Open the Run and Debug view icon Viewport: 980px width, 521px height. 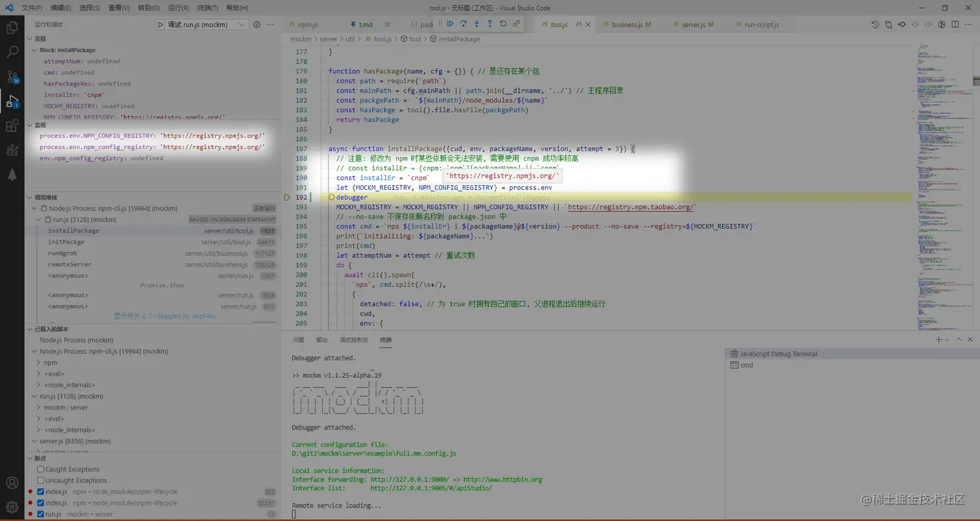coord(12,101)
